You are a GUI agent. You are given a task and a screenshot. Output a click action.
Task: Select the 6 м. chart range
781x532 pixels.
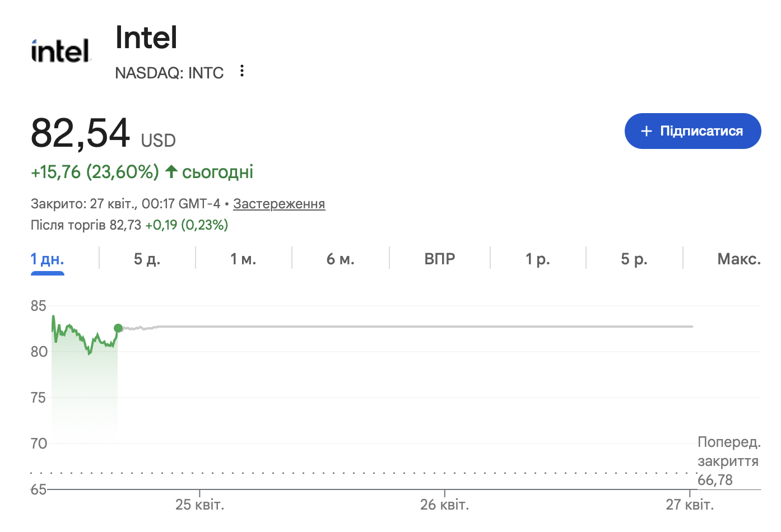click(340, 259)
